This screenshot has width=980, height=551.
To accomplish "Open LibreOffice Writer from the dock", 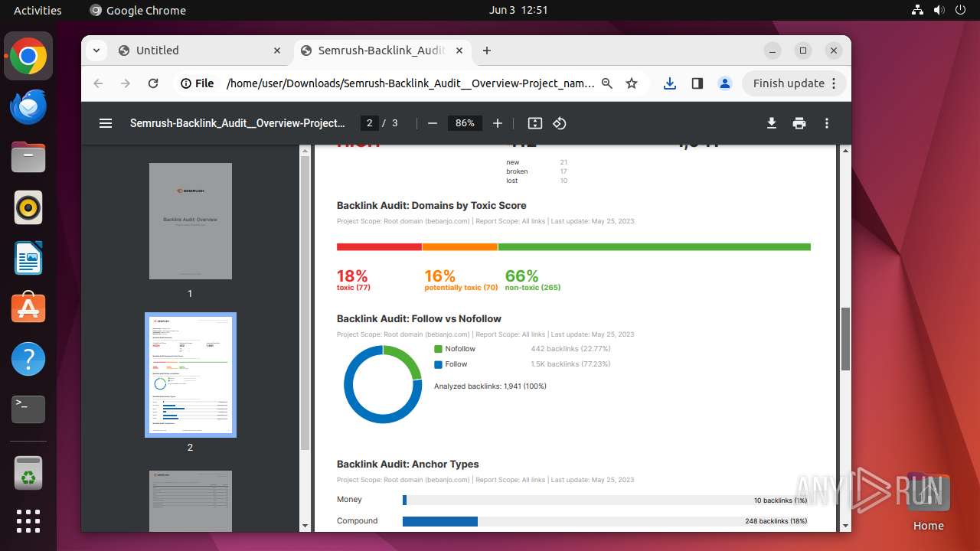I will tap(28, 258).
